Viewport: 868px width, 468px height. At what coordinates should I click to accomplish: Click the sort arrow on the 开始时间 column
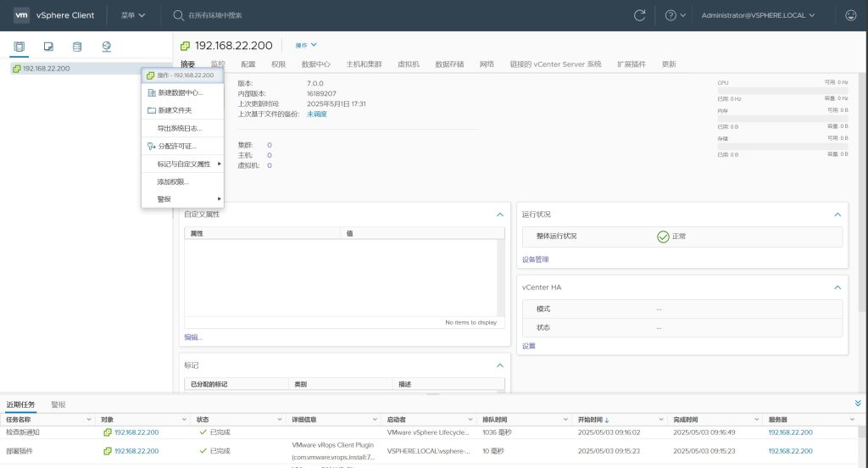pos(607,421)
